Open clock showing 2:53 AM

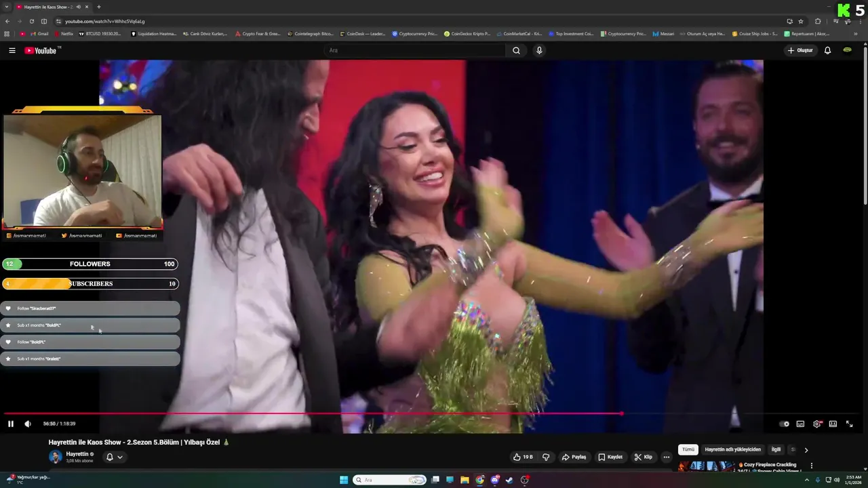853,480
